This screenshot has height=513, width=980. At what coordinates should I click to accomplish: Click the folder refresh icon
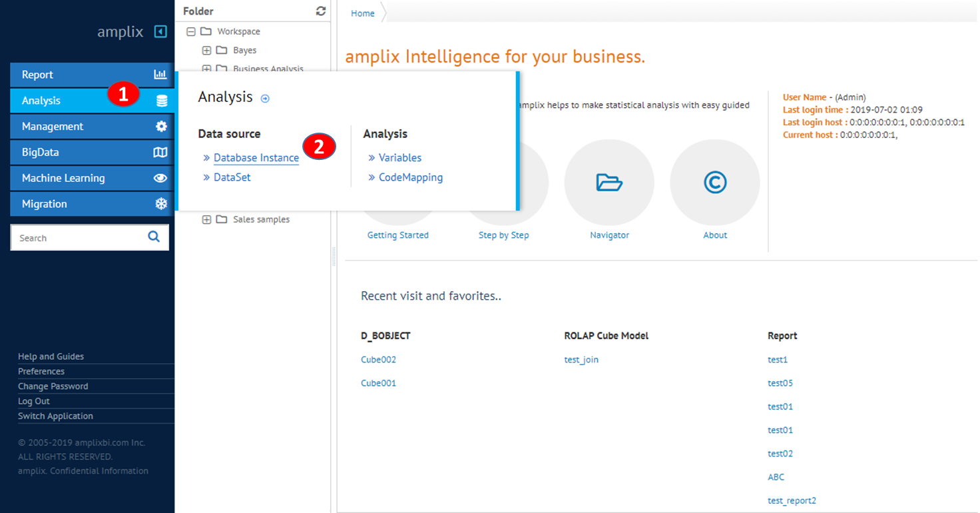click(x=321, y=11)
